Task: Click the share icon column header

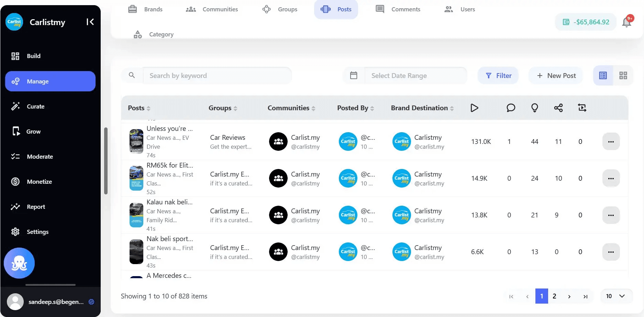Action: [x=558, y=108]
